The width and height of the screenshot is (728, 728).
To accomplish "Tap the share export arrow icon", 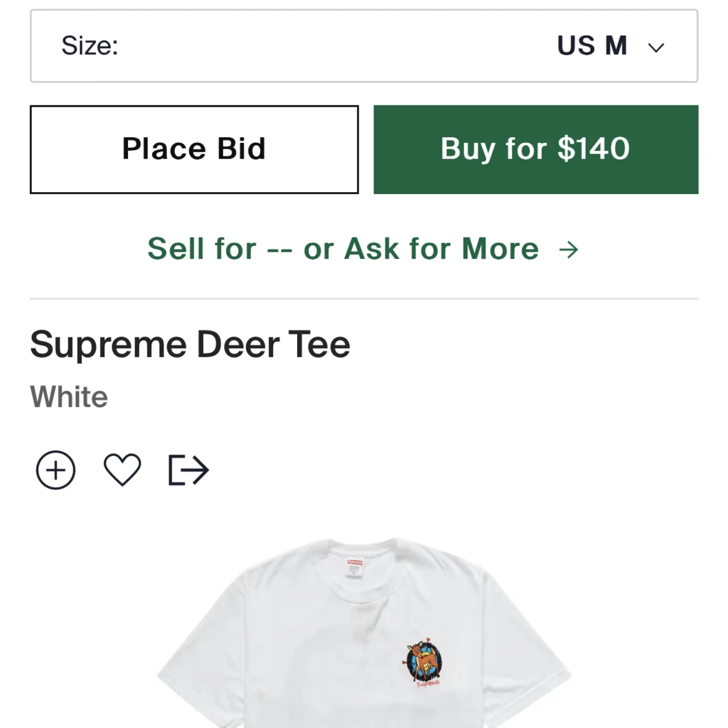I will click(188, 470).
